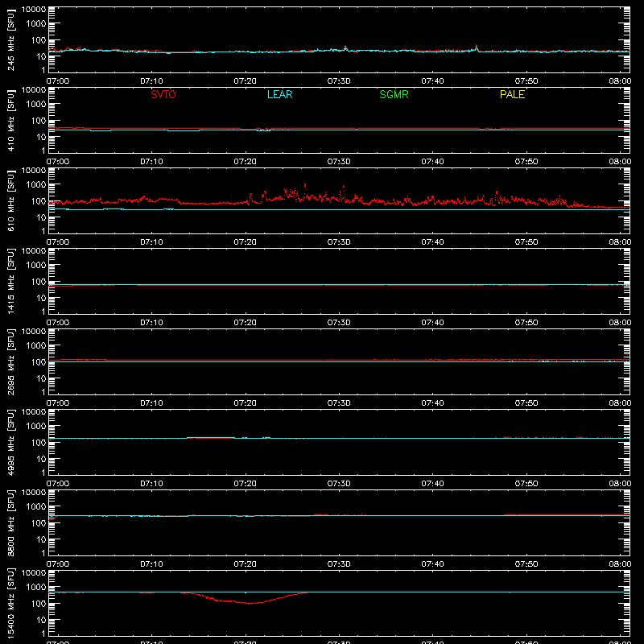Click the 10 tick label of the 1415 MHz plot
644x644 pixels.
[x=41, y=298]
